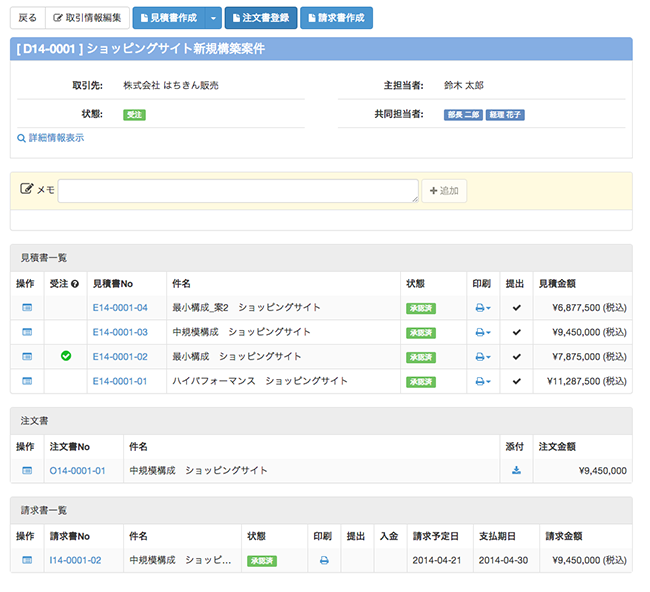The width and height of the screenshot is (650, 592).
Task: Open invoice I14-0001-02 link
Action: (x=75, y=560)
